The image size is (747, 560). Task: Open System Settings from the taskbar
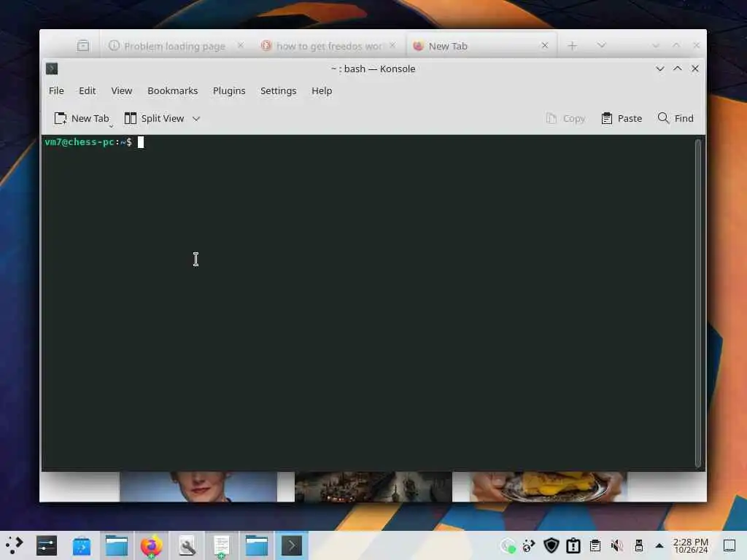pyautogui.click(x=47, y=545)
